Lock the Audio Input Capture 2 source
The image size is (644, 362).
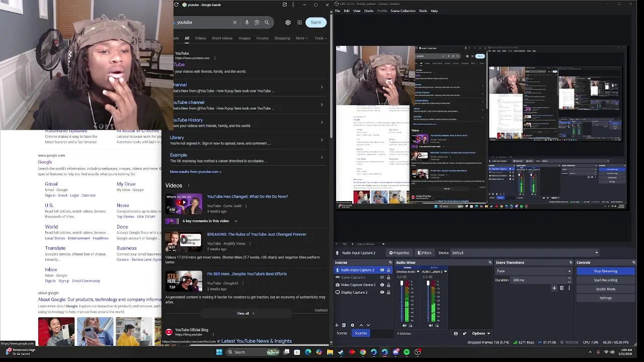pyautogui.click(x=388, y=270)
